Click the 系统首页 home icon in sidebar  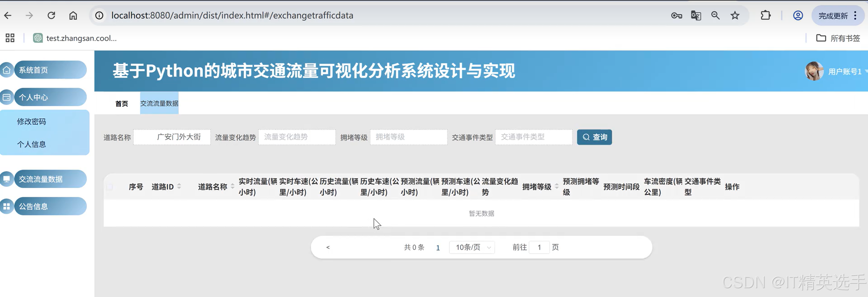[7, 70]
